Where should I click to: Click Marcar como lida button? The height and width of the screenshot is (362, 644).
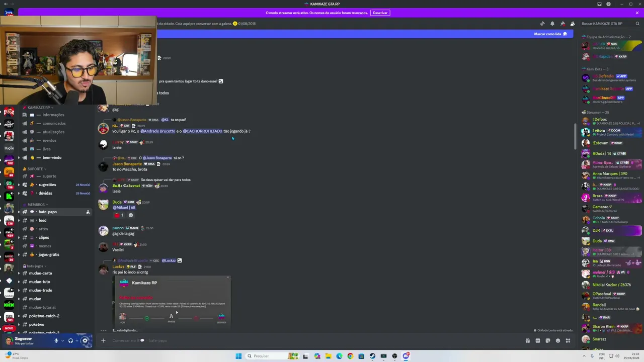[x=550, y=34]
